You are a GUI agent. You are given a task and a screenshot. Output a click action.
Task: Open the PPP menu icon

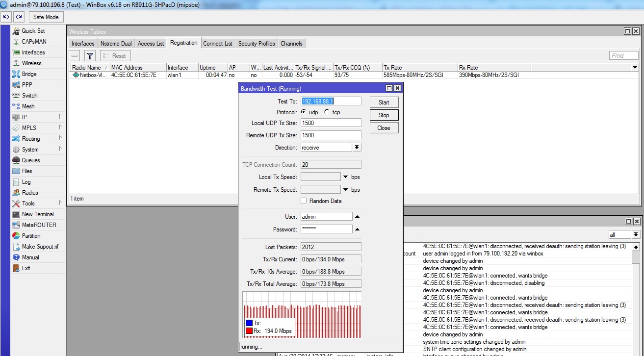pos(16,85)
